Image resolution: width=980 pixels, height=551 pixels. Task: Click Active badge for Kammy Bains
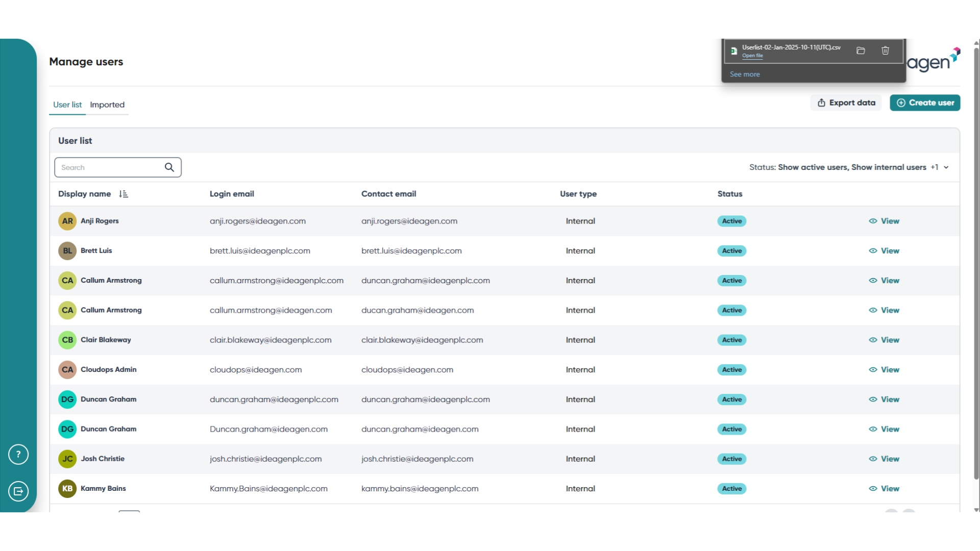click(x=732, y=488)
